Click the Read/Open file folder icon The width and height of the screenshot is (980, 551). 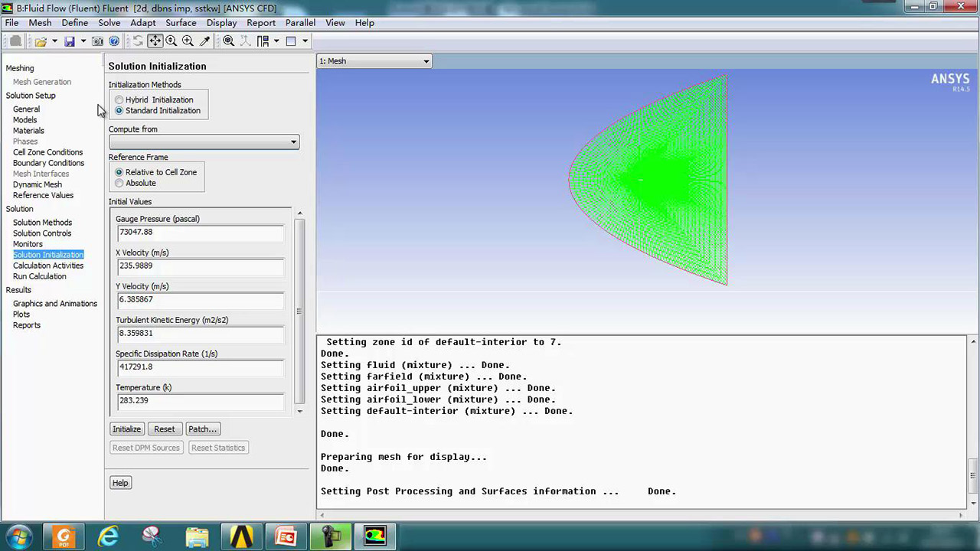(x=40, y=41)
